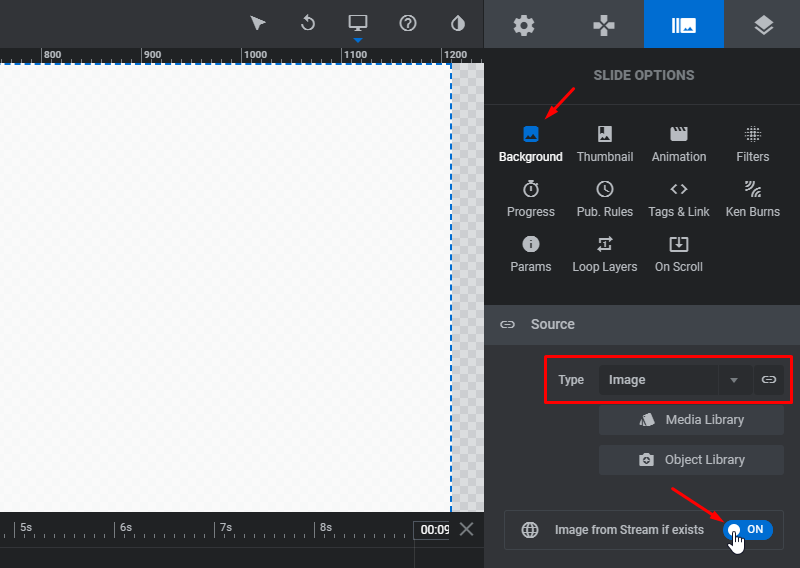Viewport: 800px width, 568px height.
Task: Select the Background slide option
Action: point(531,144)
